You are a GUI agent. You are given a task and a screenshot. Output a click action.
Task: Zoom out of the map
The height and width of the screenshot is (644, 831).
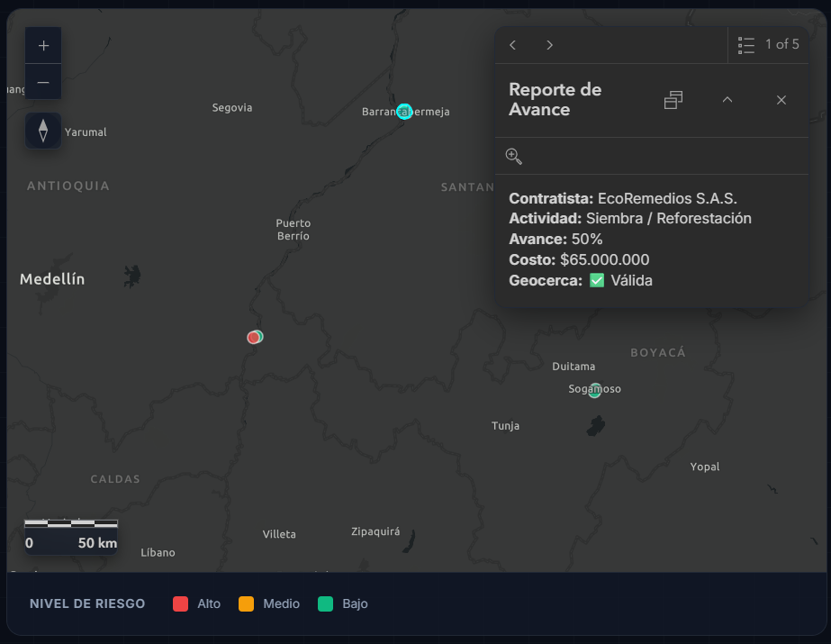click(x=42, y=81)
